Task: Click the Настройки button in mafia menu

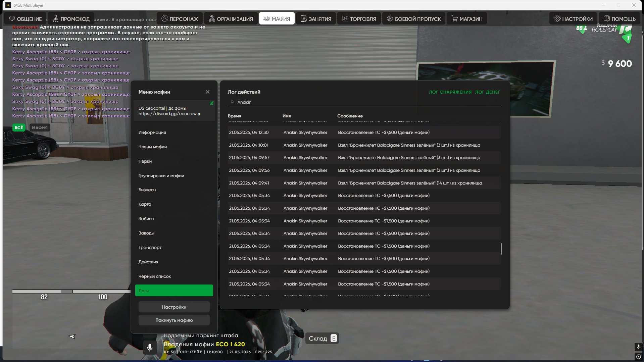Action: click(174, 307)
